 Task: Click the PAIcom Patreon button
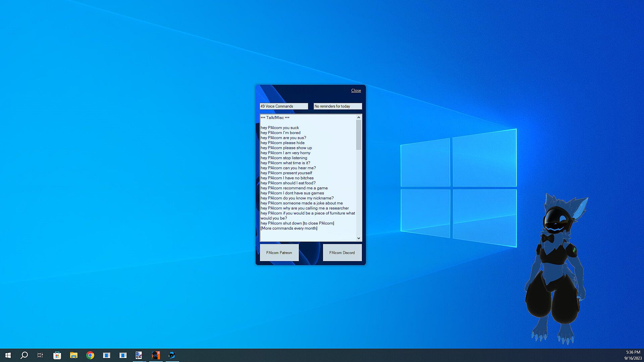click(x=279, y=253)
